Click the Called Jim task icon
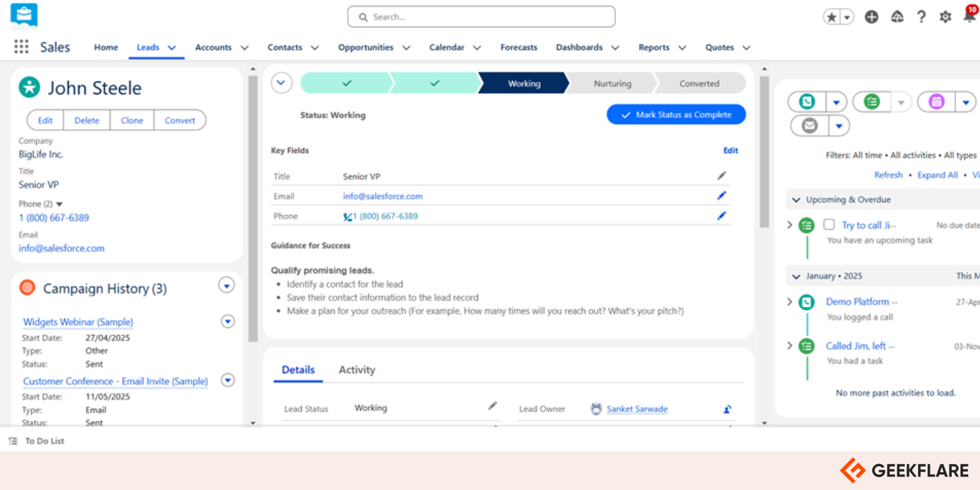 coord(807,346)
